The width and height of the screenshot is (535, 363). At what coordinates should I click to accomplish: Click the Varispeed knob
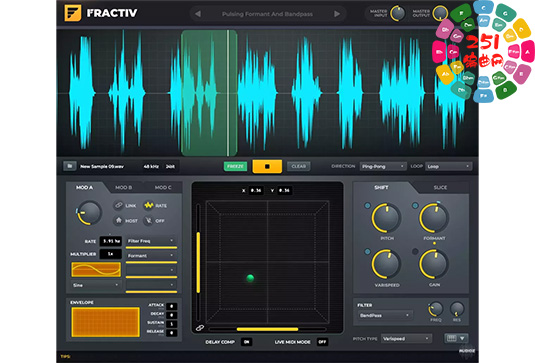click(386, 264)
